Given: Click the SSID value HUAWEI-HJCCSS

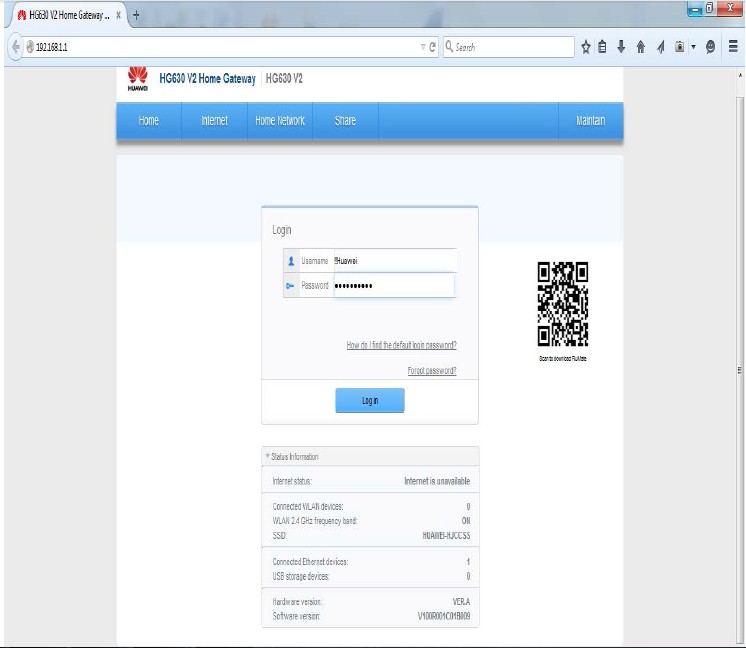Looking at the screenshot, I should (446, 535).
